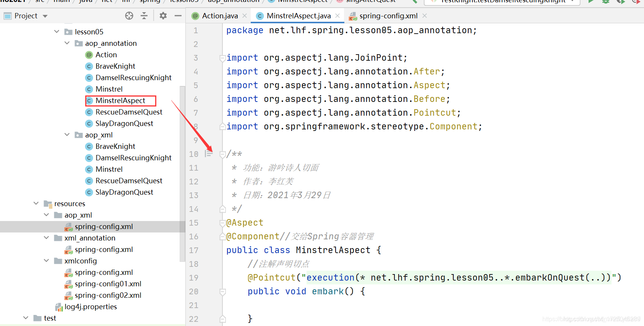Collapse the aop_xml package under lesson05
The height and width of the screenshot is (326, 644).
(67, 134)
